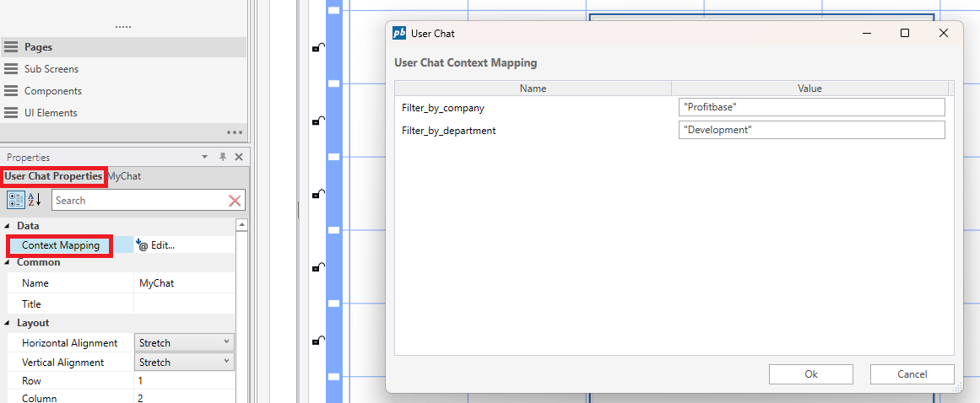Click the pb logo in dialog title
The height and width of the screenshot is (403, 980).
[x=398, y=34]
